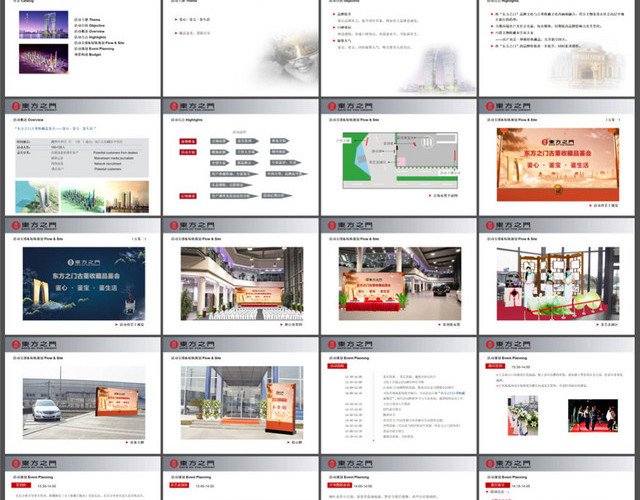The image size is (640, 500).
Task: Open the Overview slide with three building renderings
Action: (x=82, y=157)
